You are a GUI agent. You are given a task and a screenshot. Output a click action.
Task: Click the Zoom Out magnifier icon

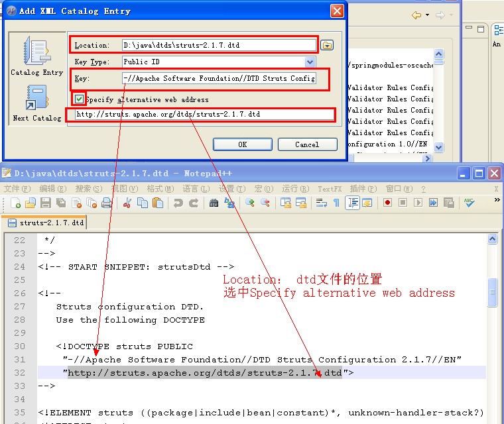pyautogui.click(x=265, y=203)
